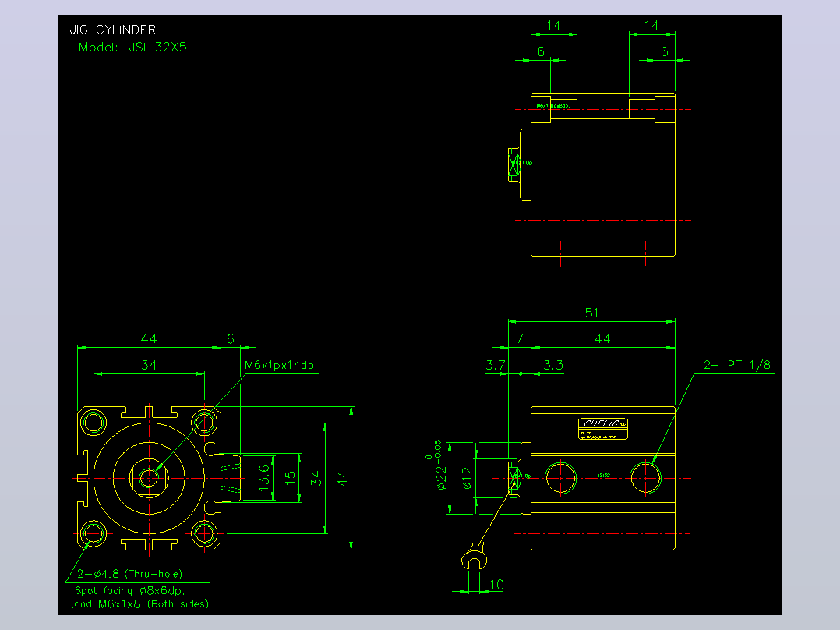
Task: Click the Model: JSI 32X5 label
Action: (x=132, y=48)
